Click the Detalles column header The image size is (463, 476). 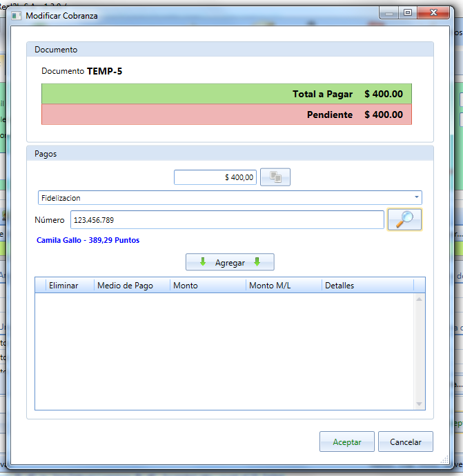368,286
